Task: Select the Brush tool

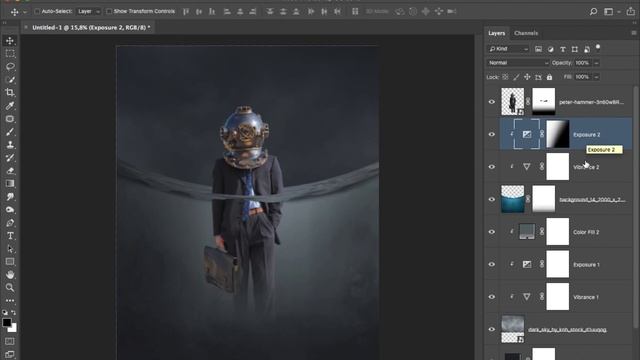Action: 10,132
